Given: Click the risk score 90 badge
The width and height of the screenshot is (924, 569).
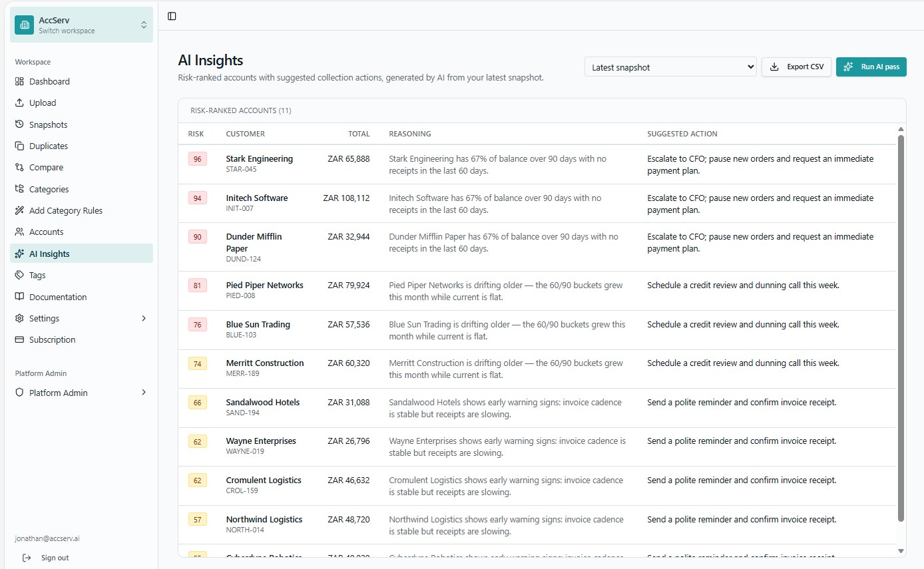Looking at the screenshot, I should pos(198,236).
